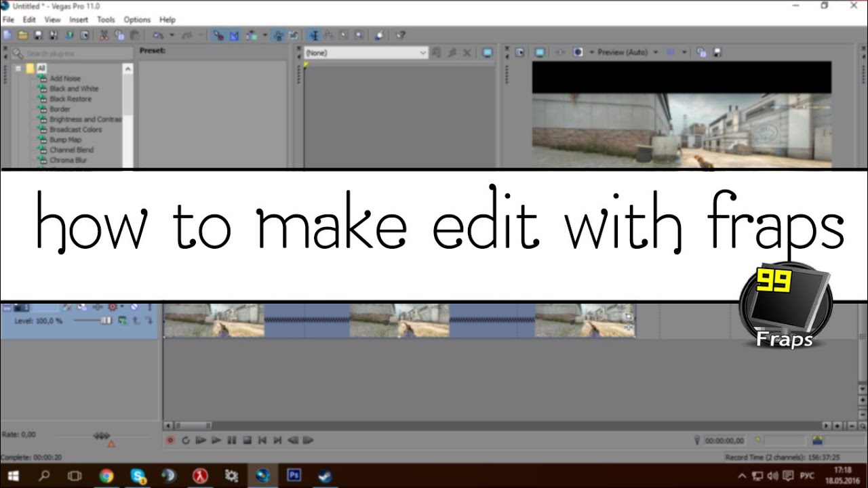Toggle Lock Envelopes to Events
The image size is (868, 488).
tap(278, 35)
